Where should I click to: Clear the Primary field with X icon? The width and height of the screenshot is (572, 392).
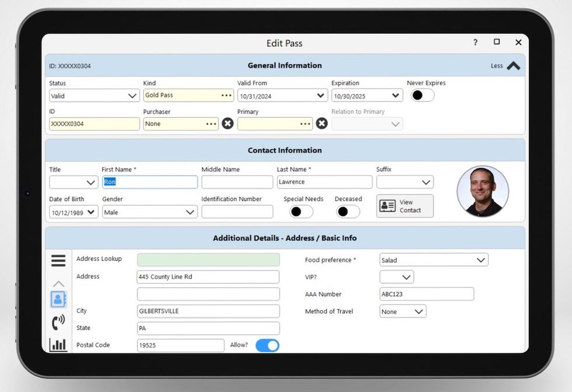[x=322, y=124]
